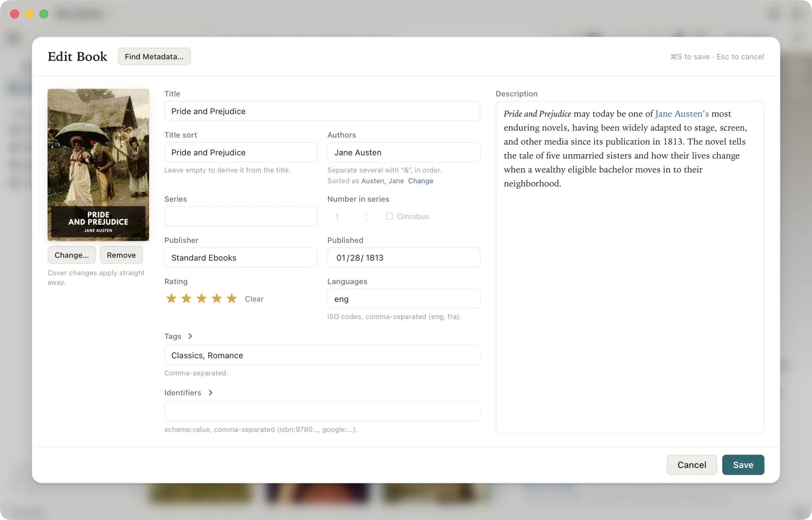Focus the Title input field
The height and width of the screenshot is (520, 812).
(322, 111)
